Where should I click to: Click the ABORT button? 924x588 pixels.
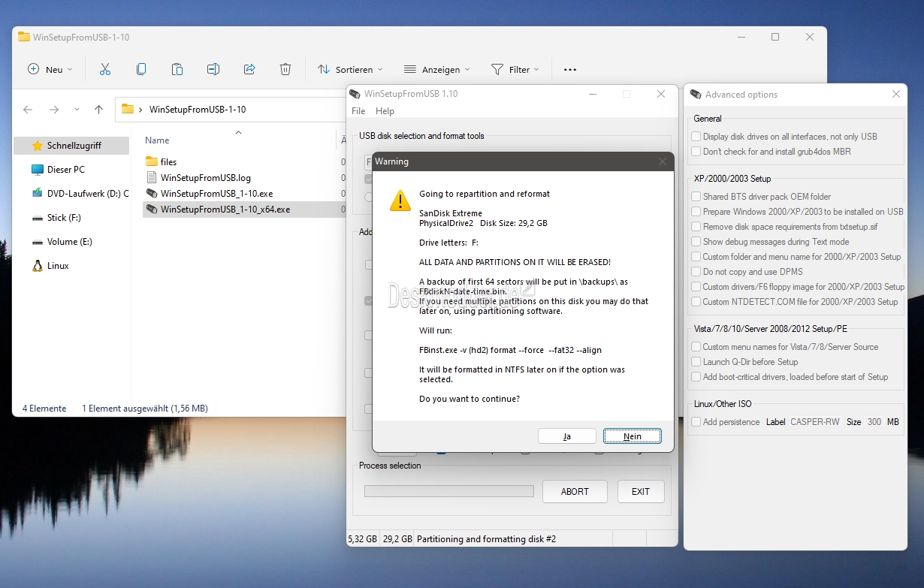pyautogui.click(x=575, y=492)
